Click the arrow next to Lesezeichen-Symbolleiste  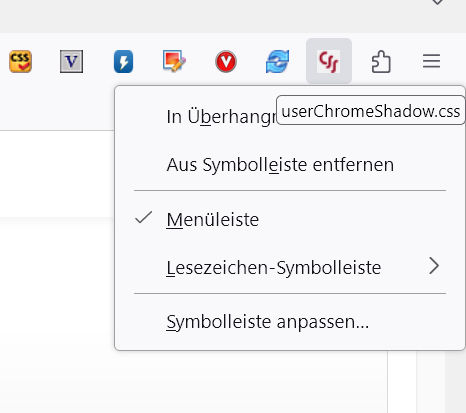pos(434,266)
